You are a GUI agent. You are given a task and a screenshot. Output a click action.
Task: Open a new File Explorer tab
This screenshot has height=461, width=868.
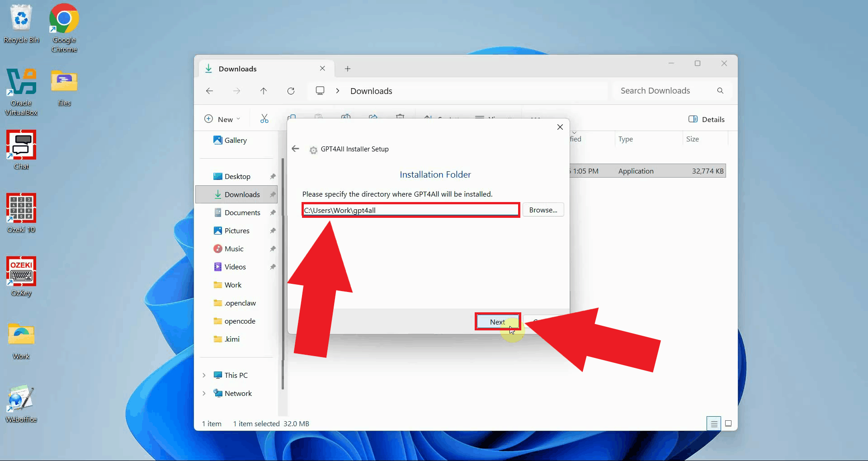click(347, 68)
